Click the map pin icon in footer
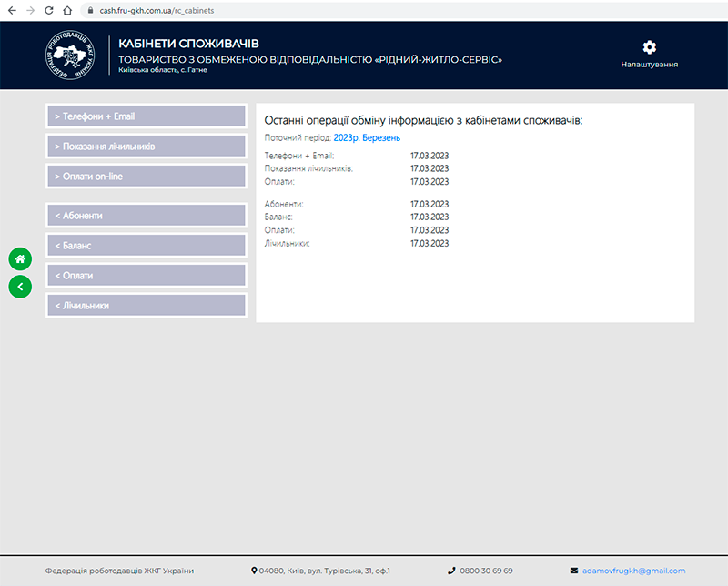Image resolution: width=728 pixels, height=586 pixels. tap(255, 571)
